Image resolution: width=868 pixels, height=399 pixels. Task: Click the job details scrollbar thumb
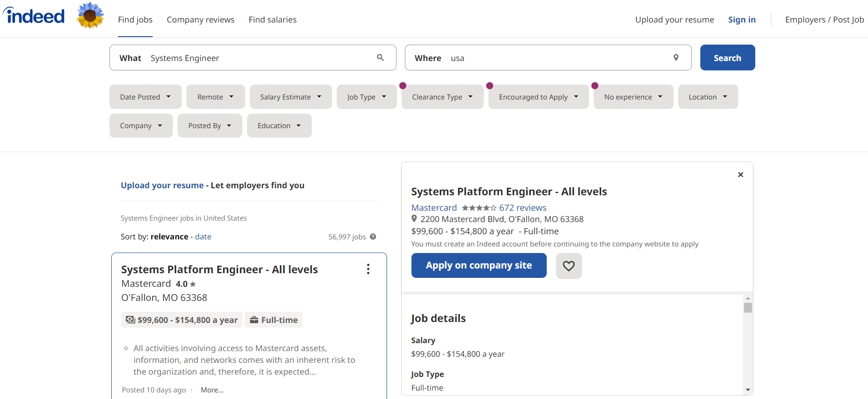tap(748, 308)
